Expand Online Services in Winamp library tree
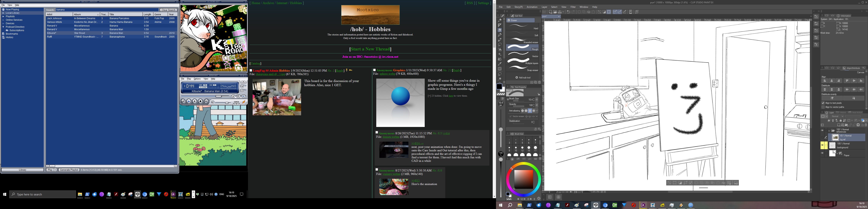Screen dimensions: 868x209 (3, 20)
